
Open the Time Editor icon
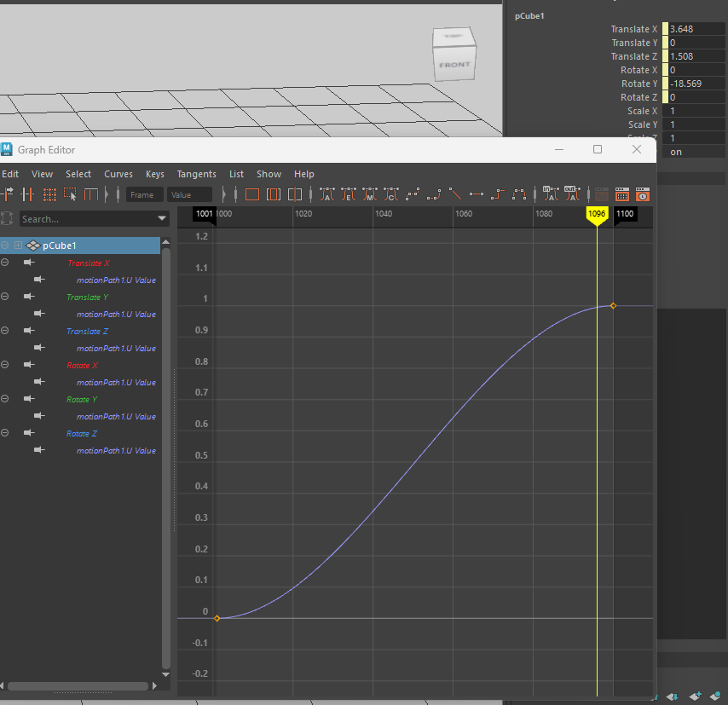coord(643,195)
